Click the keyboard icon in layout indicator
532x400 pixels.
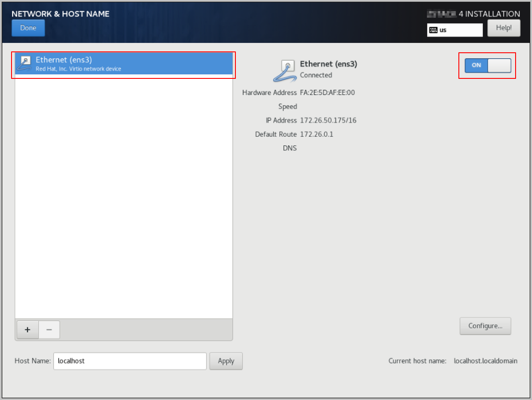point(433,30)
